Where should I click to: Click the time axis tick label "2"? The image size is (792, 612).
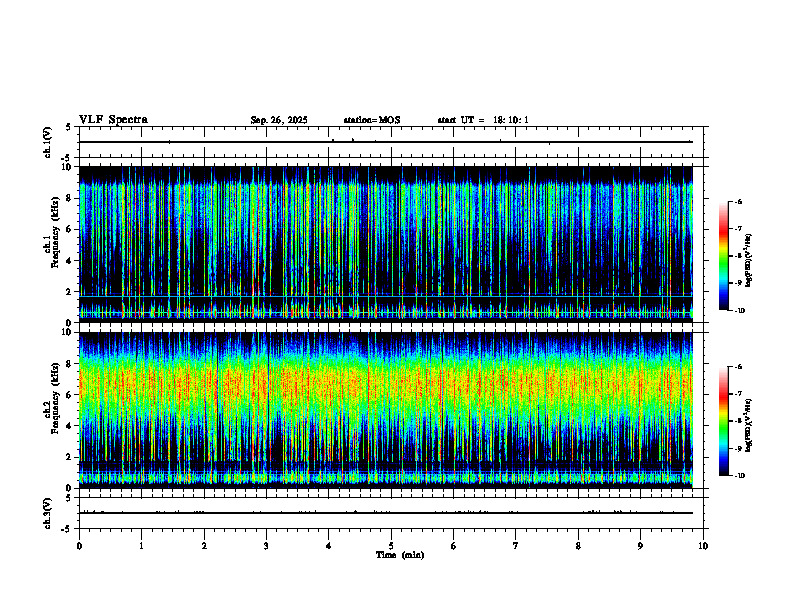(x=204, y=546)
